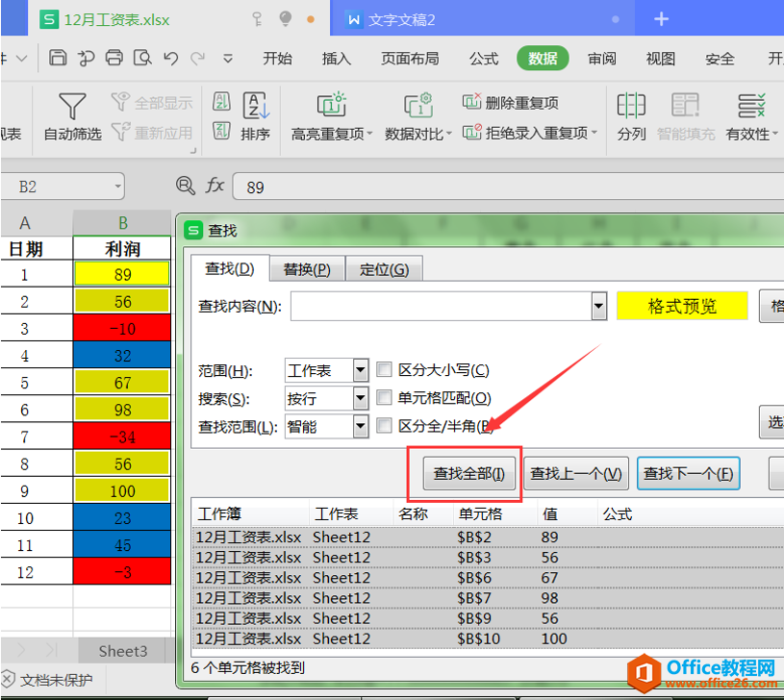Image resolution: width=784 pixels, height=700 pixels.
Task: Click the document-unprotected shield icon
Action: (8, 680)
